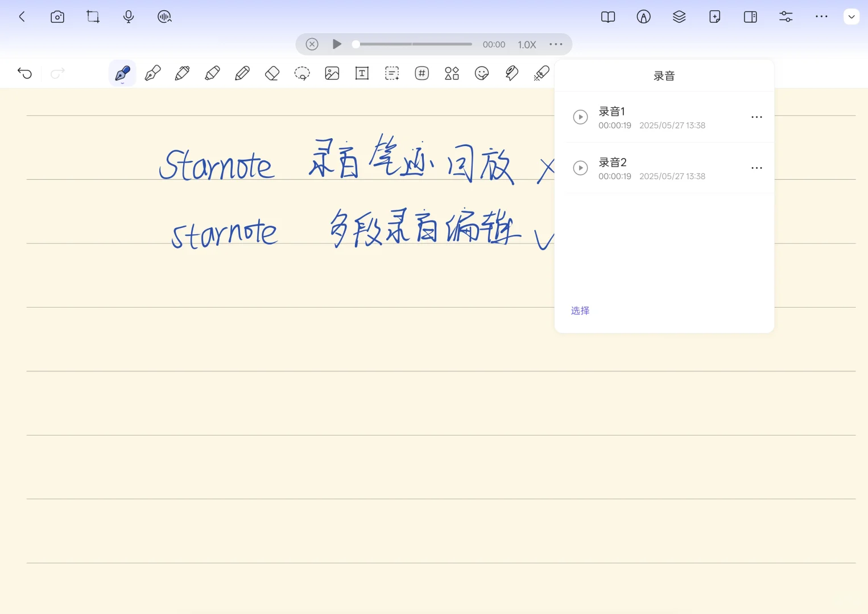Screen dimensions: 868x614
Task: Select the pencil tool
Action: tap(242, 73)
